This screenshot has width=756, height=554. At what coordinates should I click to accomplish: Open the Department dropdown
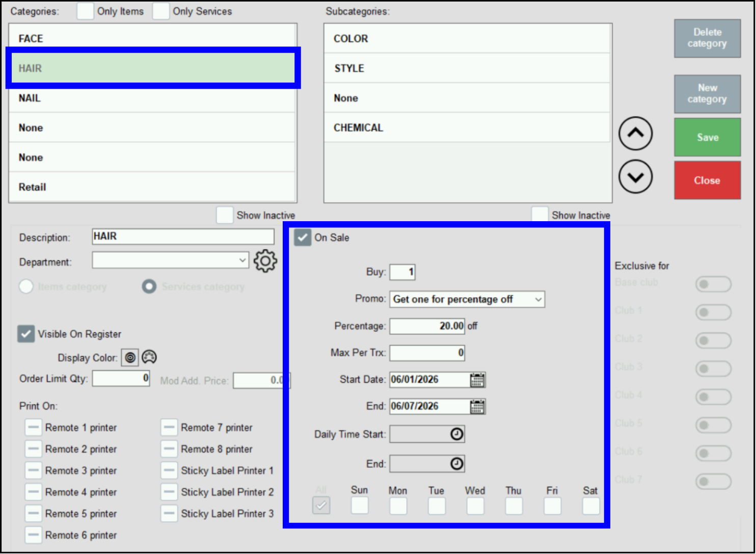pos(170,260)
